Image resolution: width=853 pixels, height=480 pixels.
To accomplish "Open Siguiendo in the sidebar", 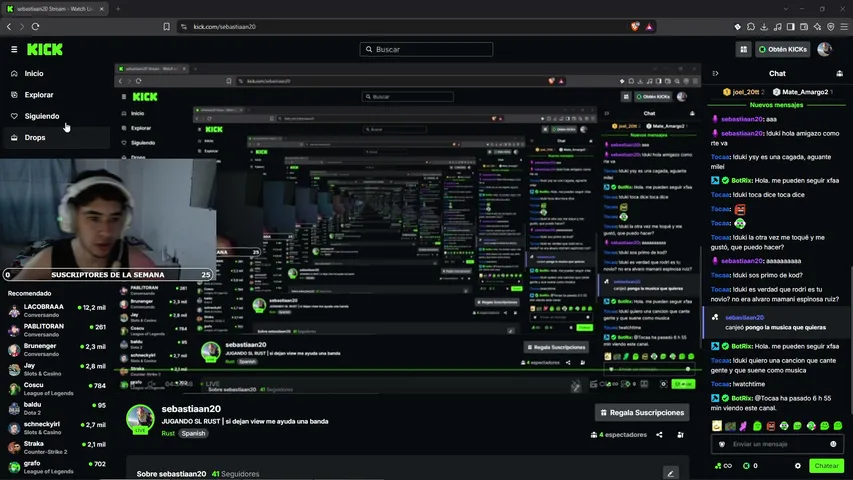I will (x=41, y=116).
